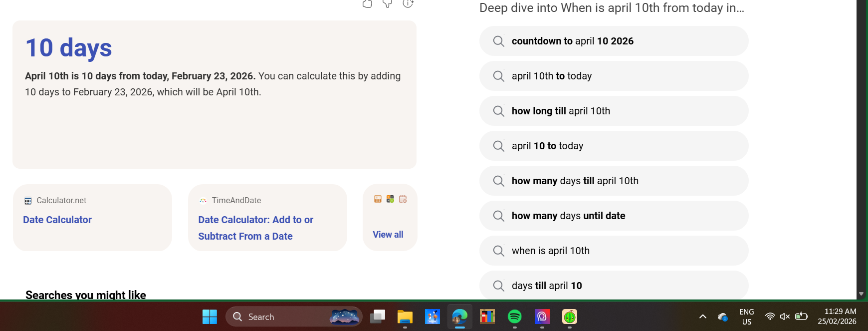Viewport: 868px width, 331px height.
Task: Open the clock and date 11:29 AM
Action: click(x=837, y=317)
